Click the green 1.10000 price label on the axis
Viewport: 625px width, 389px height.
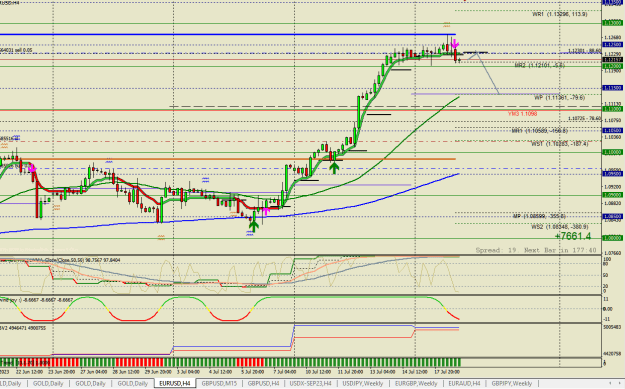tap(612, 152)
